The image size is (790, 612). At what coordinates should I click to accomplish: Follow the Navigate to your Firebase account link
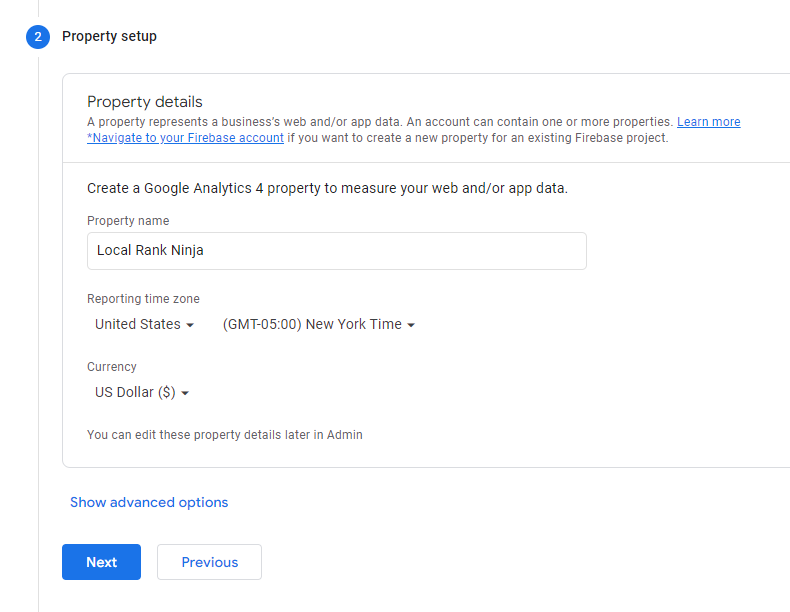185,138
